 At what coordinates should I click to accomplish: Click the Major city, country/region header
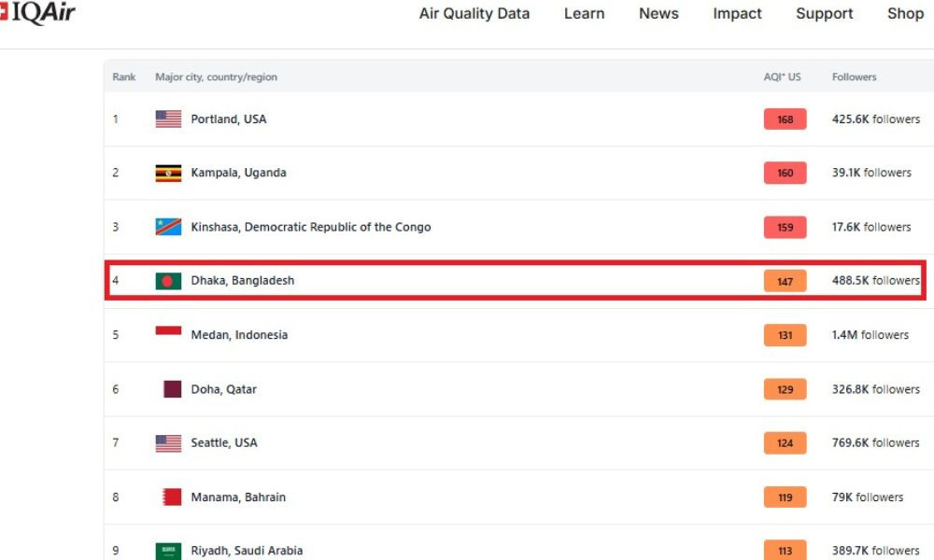click(x=217, y=77)
